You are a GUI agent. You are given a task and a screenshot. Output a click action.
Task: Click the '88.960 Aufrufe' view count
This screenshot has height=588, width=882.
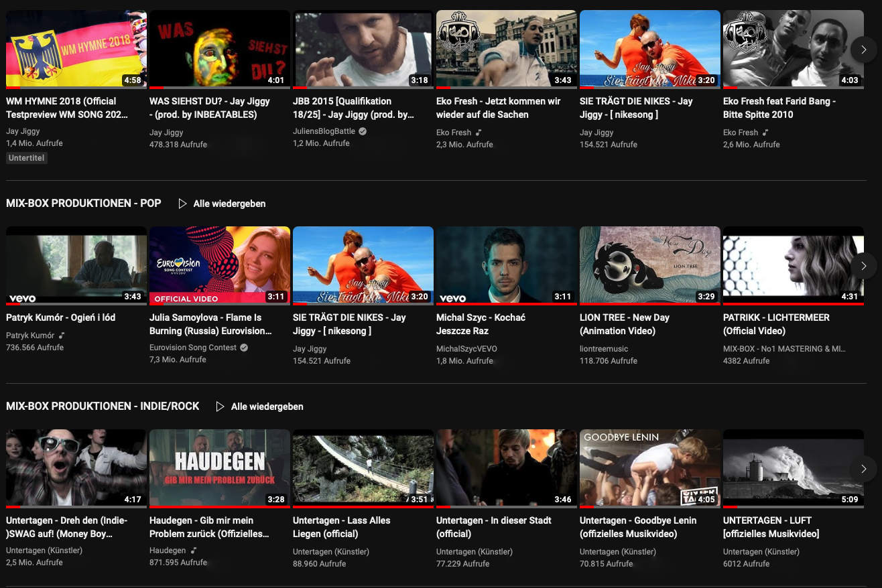(320, 564)
